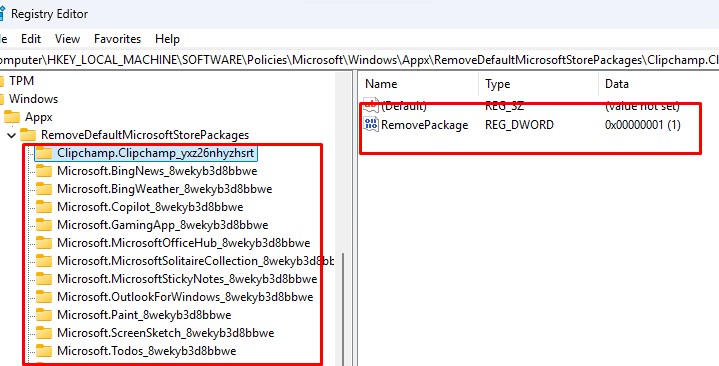Click the Microsoft.ScreenSketch folder icon
Viewport: 719px width, 366px height.
pyautogui.click(x=44, y=333)
